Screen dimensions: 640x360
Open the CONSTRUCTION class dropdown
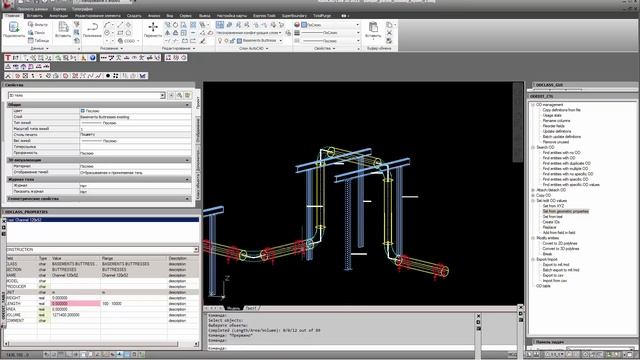(196, 249)
